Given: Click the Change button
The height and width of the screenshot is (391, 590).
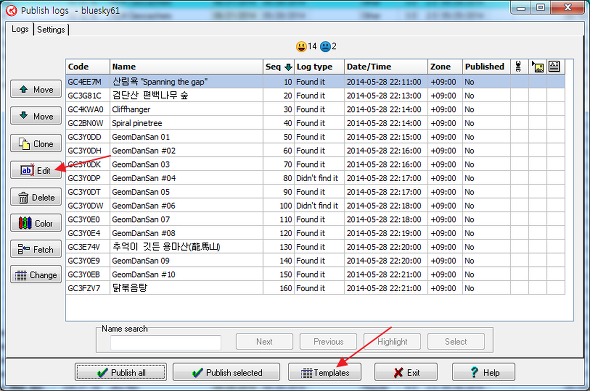Looking at the screenshot, I should pos(36,275).
